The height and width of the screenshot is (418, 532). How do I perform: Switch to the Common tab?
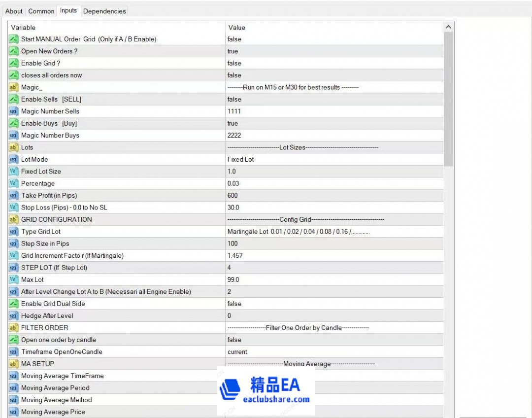click(41, 11)
